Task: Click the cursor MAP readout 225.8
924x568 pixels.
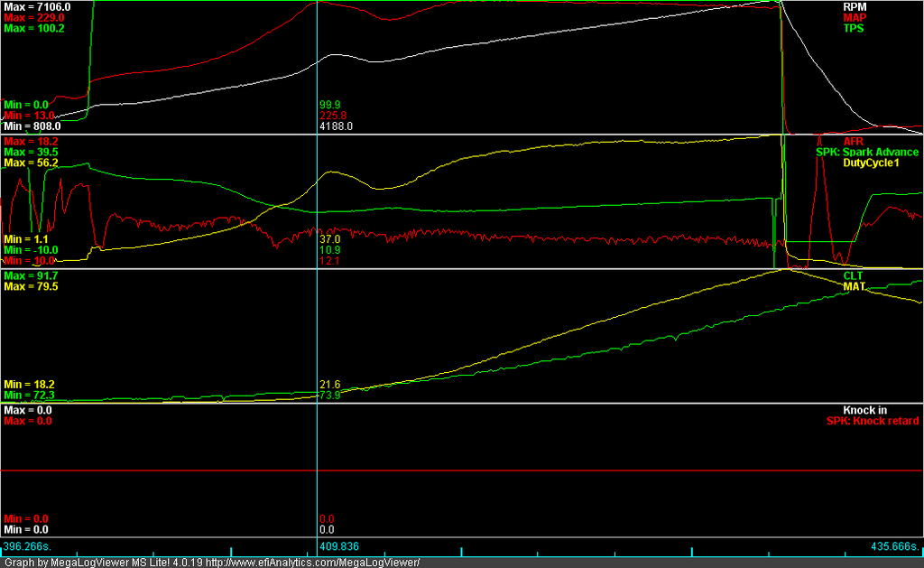Action: (332, 116)
